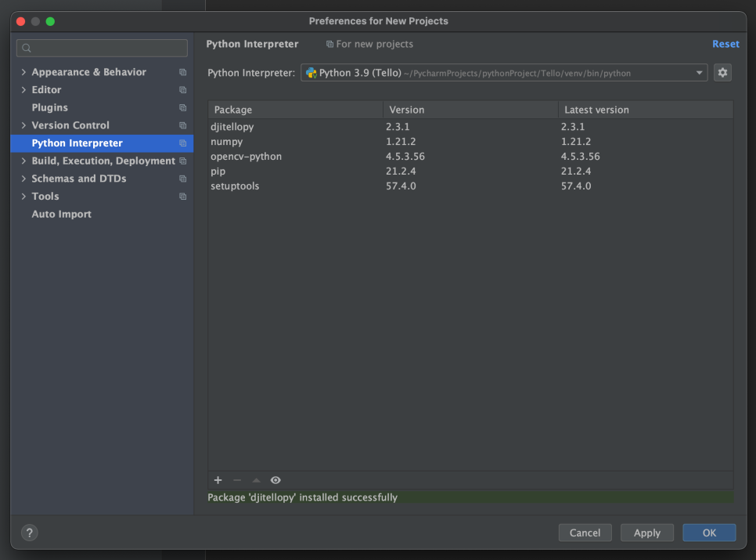Click the copy icon next to Build, Execution, Deployment
Image resolution: width=756 pixels, height=560 pixels.
(182, 161)
